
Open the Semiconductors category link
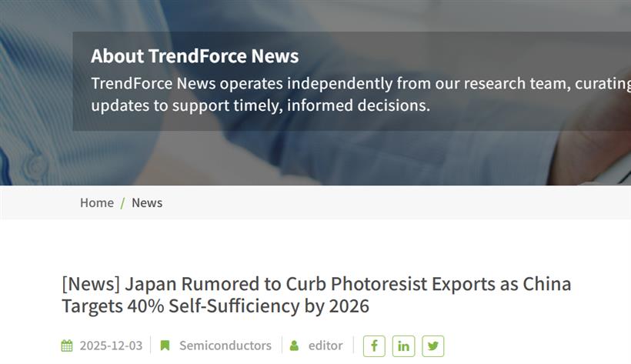point(225,346)
